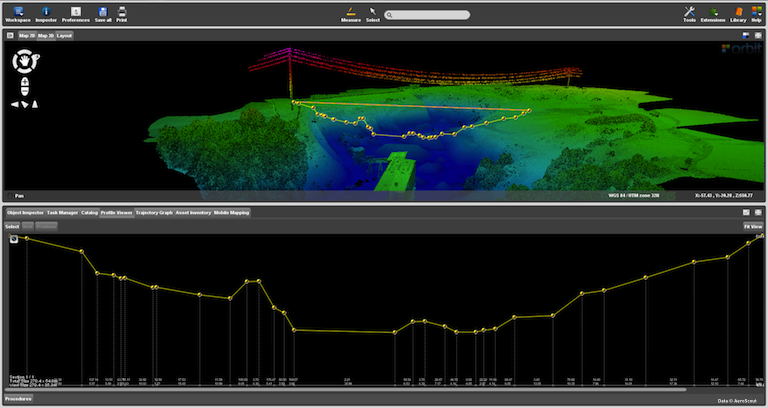The width and height of the screenshot is (768, 408).
Task: Switch to the Map 3D tab
Action: coord(45,35)
